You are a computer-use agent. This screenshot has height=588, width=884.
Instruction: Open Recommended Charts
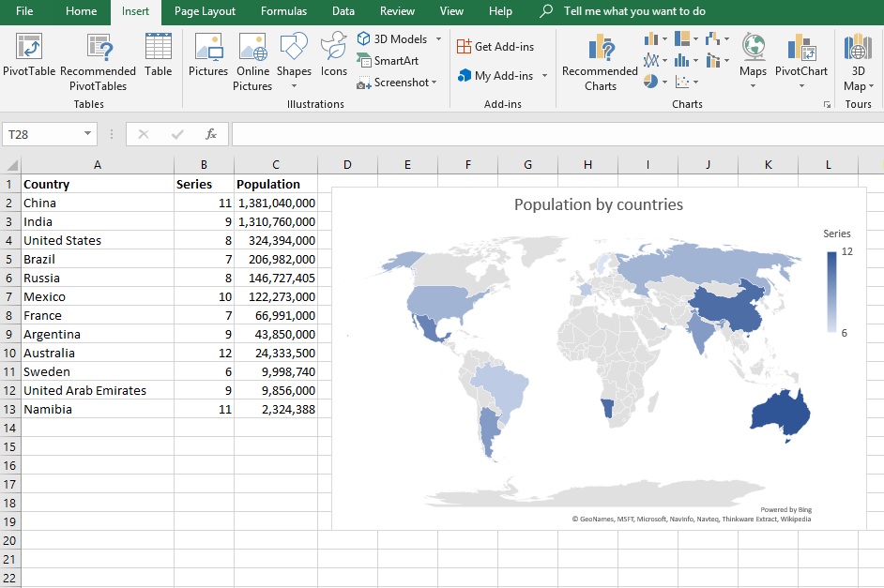pyautogui.click(x=600, y=49)
